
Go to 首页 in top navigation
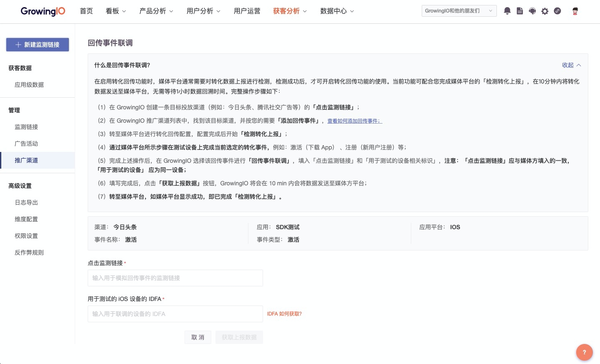(86, 11)
